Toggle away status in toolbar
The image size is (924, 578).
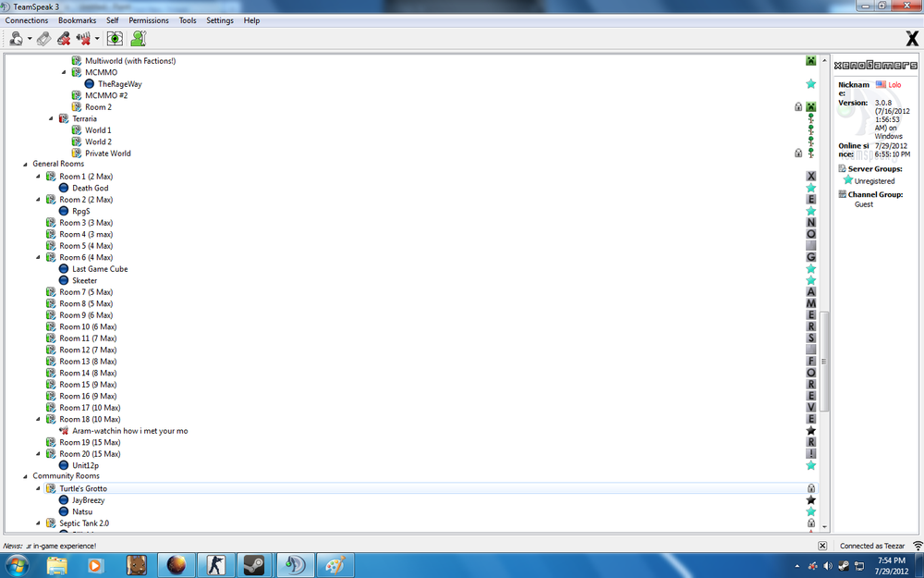[x=17, y=39]
